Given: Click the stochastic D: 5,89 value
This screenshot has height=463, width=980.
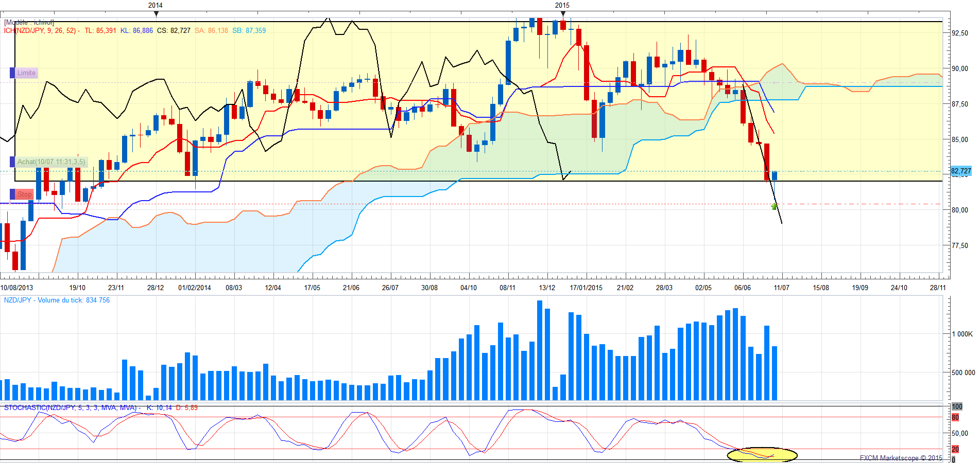Looking at the screenshot, I should coord(187,408).
